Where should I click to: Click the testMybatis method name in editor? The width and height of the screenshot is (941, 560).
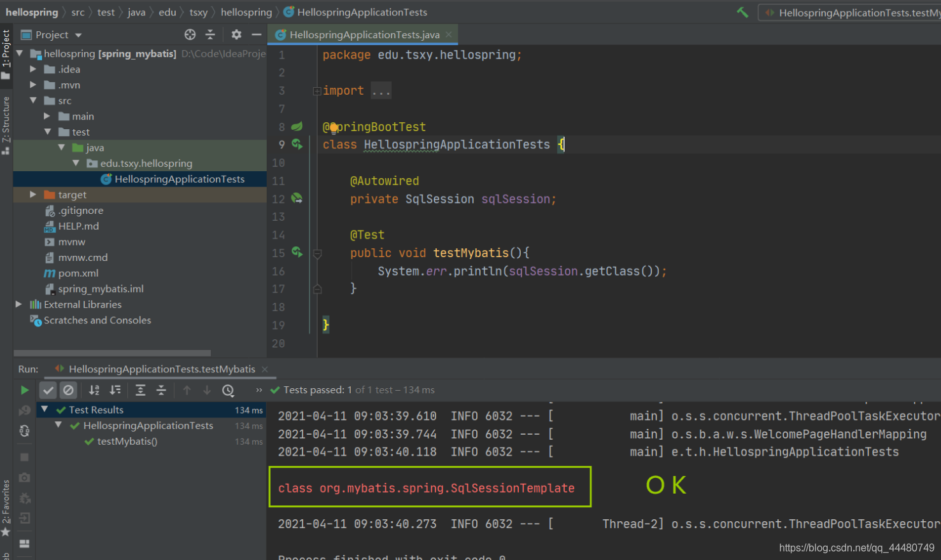click(x=471, y=253)
